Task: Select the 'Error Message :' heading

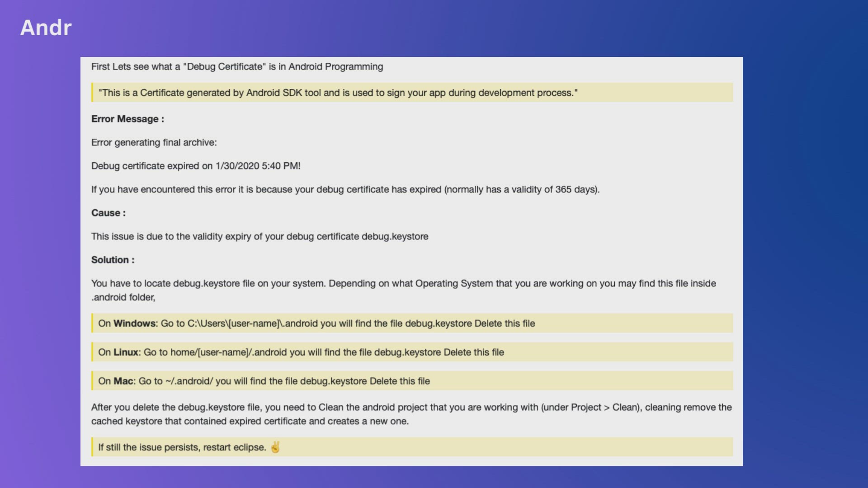Action: (127, 119)
